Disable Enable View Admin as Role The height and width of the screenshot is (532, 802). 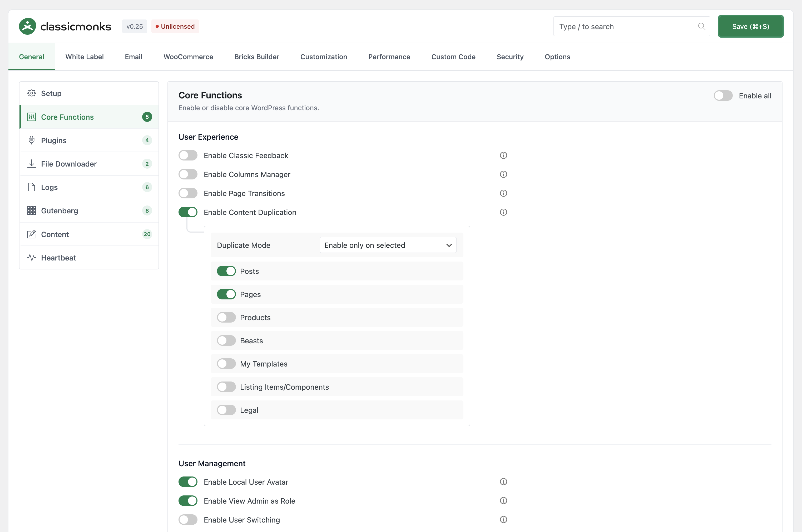click(188, 501)
